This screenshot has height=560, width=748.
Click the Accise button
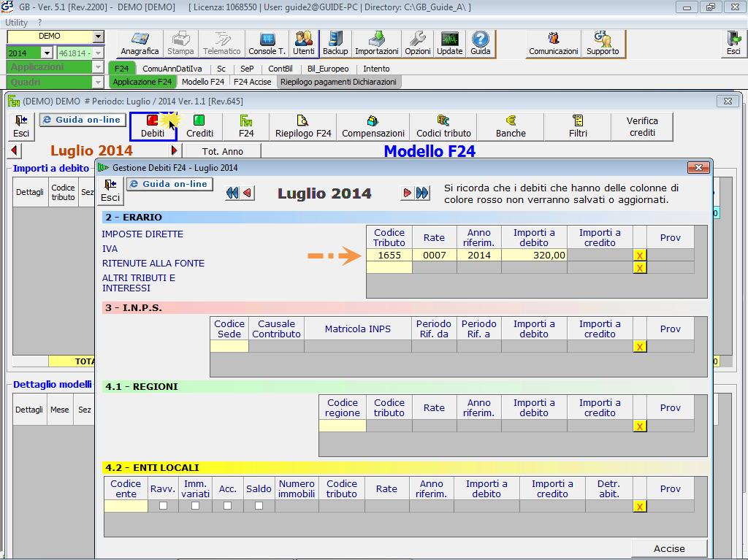pos(669,548)
